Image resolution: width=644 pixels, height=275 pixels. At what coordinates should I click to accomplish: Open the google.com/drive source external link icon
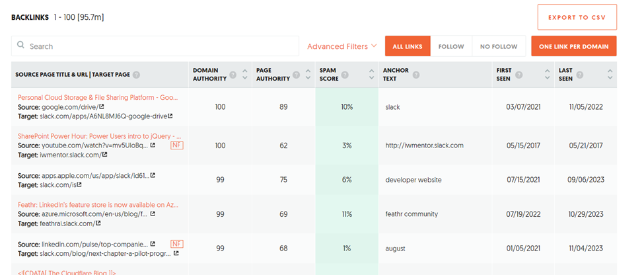(100, 107)
